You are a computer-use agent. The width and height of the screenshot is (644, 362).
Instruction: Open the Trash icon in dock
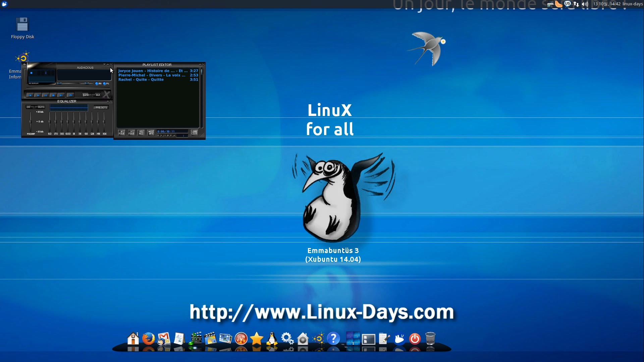pyautogui.click(x=430, y=339)
